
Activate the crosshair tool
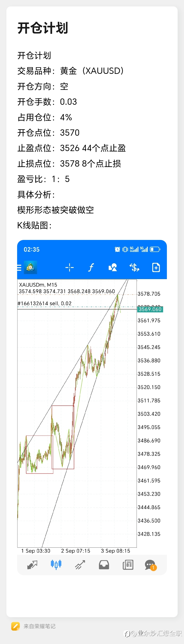(70, 267)
